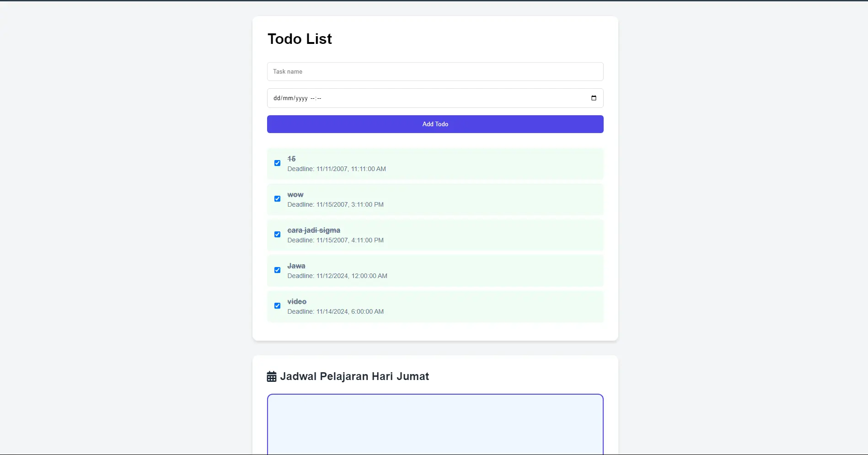868x455 pixels.
Task: Select the 'wow' task title text
Action: point(295,194)
